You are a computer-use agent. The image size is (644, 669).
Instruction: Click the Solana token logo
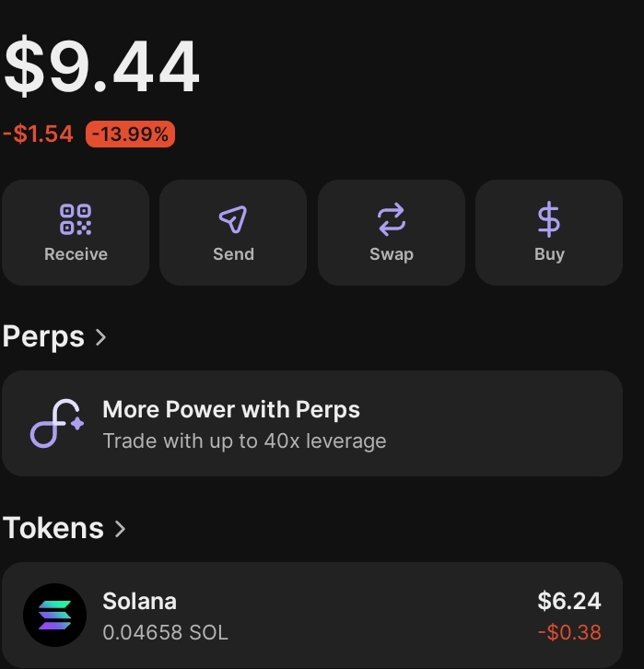tap(54, 616)
